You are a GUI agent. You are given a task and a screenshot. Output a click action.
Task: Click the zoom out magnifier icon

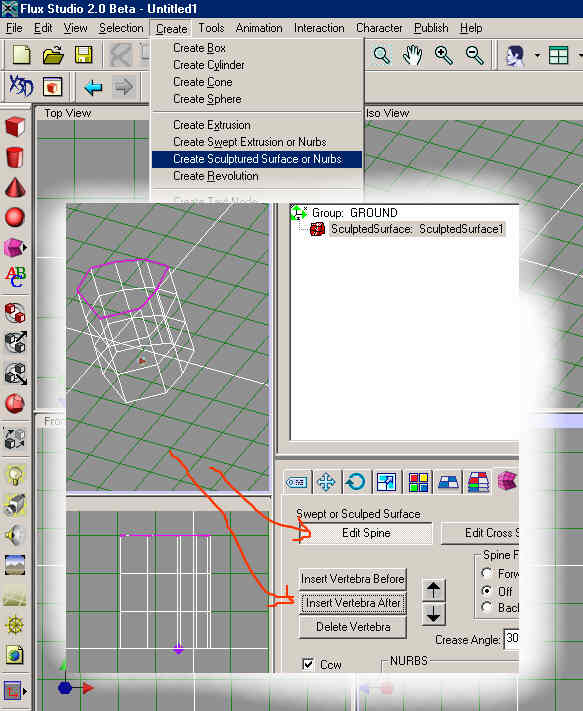tap(475, 55)
